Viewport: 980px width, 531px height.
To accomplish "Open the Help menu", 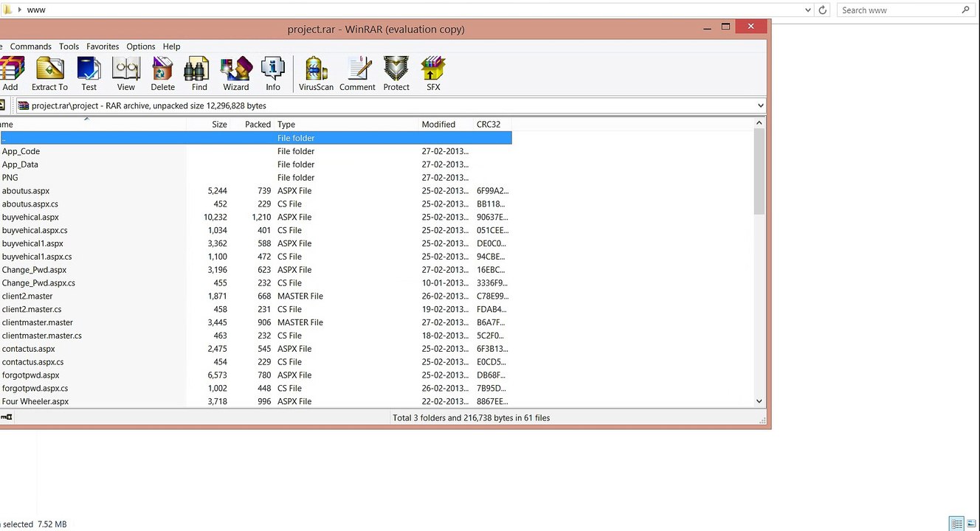I will [x=171, y=46].
